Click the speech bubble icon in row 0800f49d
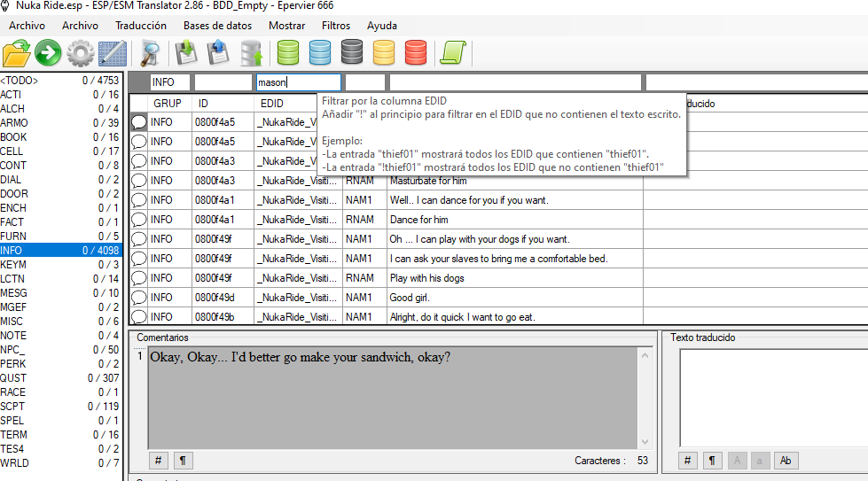This screenshot has height=481, width=868. (138, 298)
